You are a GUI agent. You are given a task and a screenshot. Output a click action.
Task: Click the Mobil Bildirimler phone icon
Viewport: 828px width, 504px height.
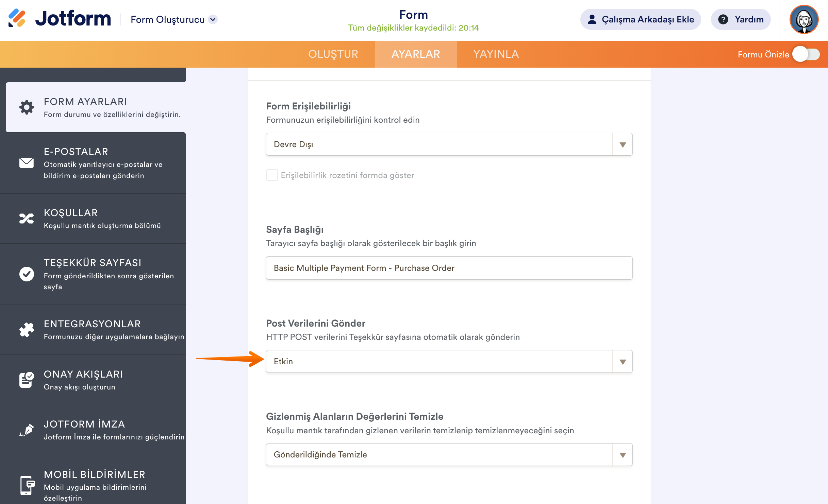27,485
